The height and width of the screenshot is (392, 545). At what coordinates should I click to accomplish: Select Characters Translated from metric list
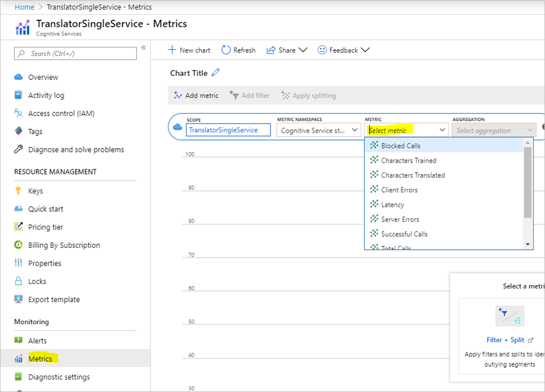tap(413, 175)
